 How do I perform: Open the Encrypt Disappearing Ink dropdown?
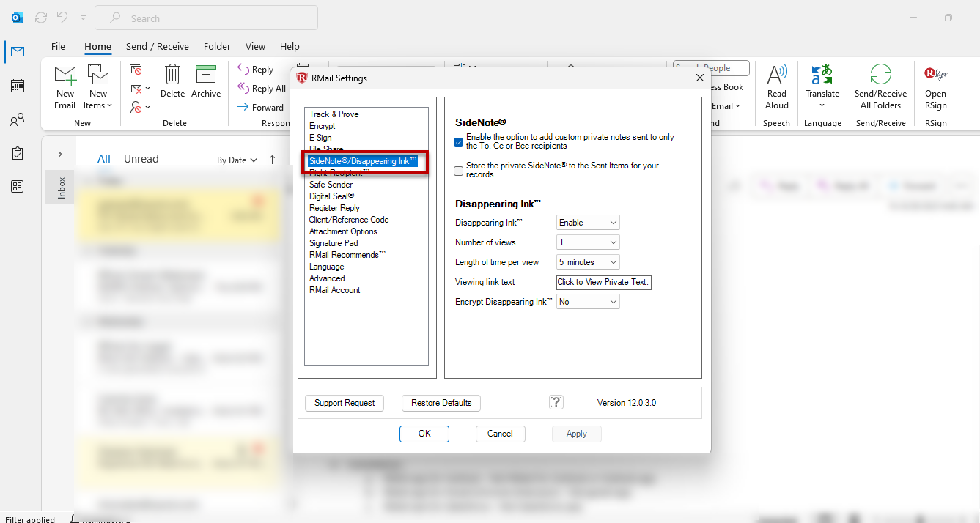click(588, 302)
